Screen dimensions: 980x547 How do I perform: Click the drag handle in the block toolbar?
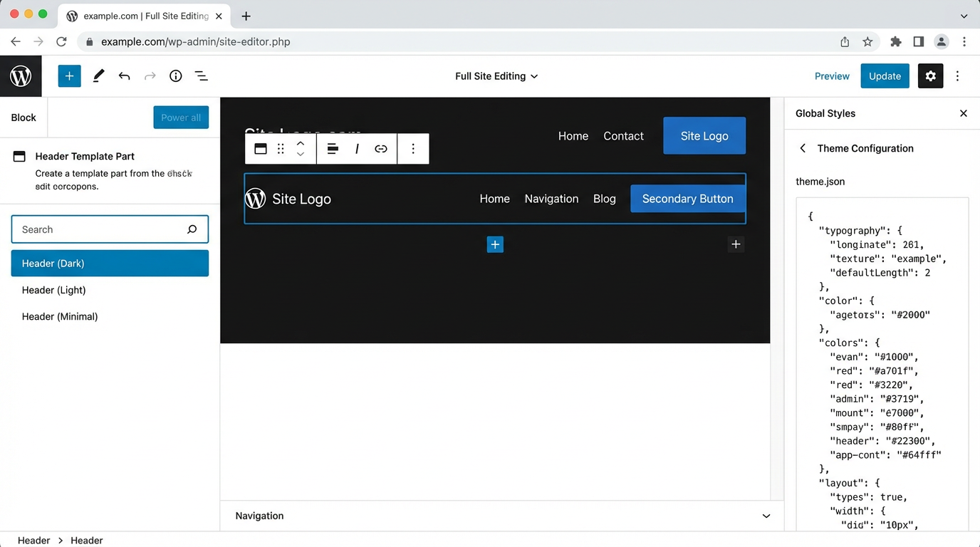point(281,148)
